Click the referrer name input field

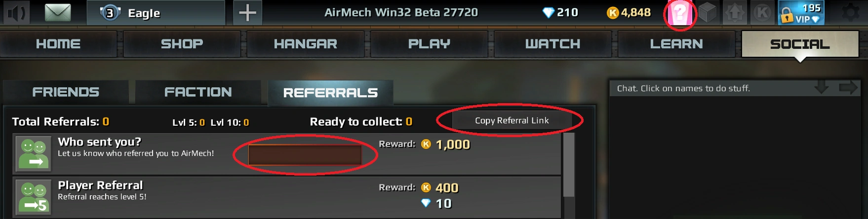pos(305,155)
